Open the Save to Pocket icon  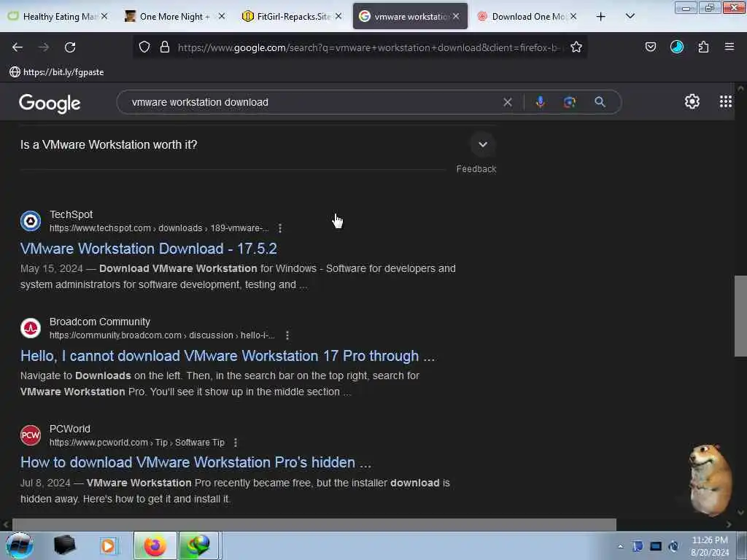click(x=650, y=47)
